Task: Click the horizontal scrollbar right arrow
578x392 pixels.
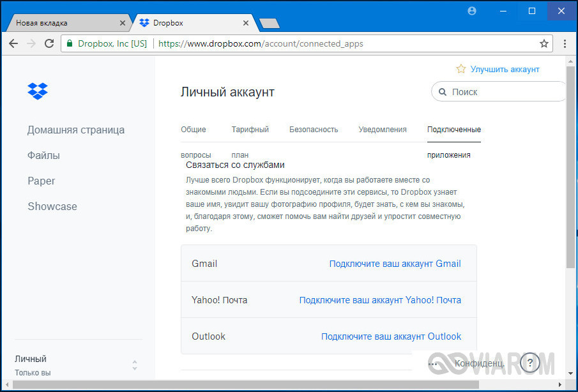Action: tap(560, 385)
